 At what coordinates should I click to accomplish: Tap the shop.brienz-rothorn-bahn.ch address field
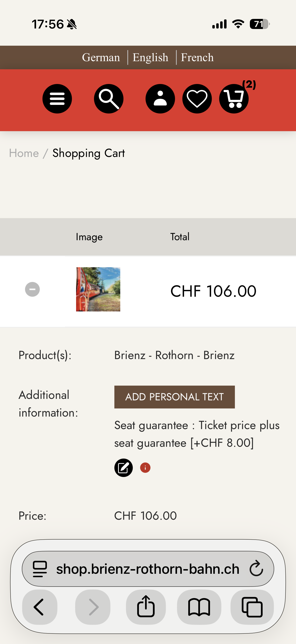147,569
